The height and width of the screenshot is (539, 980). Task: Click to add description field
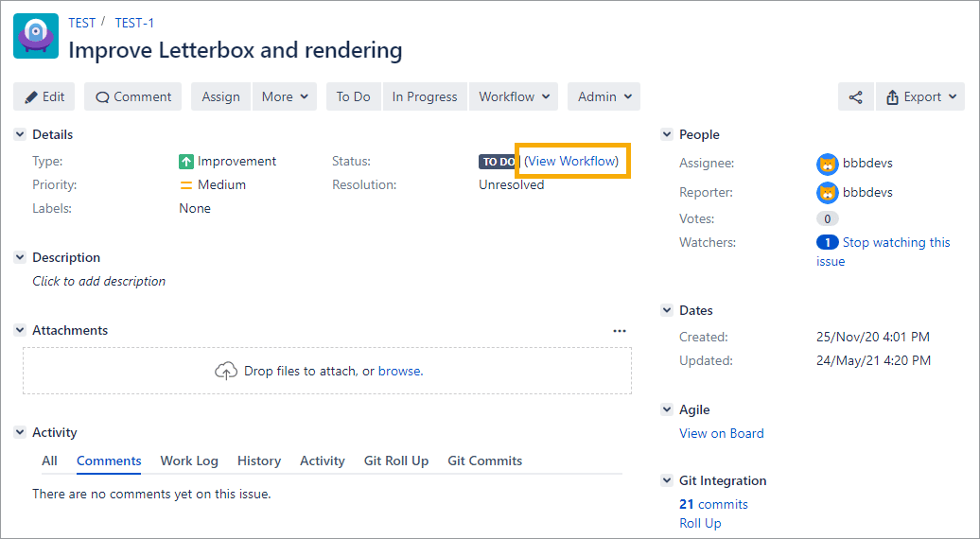98,281
